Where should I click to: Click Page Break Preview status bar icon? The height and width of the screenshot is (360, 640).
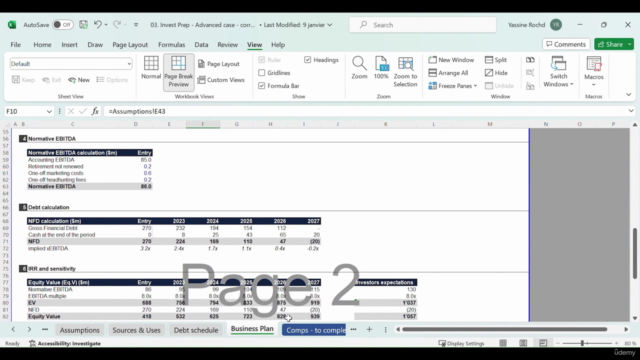pos(543,343)
